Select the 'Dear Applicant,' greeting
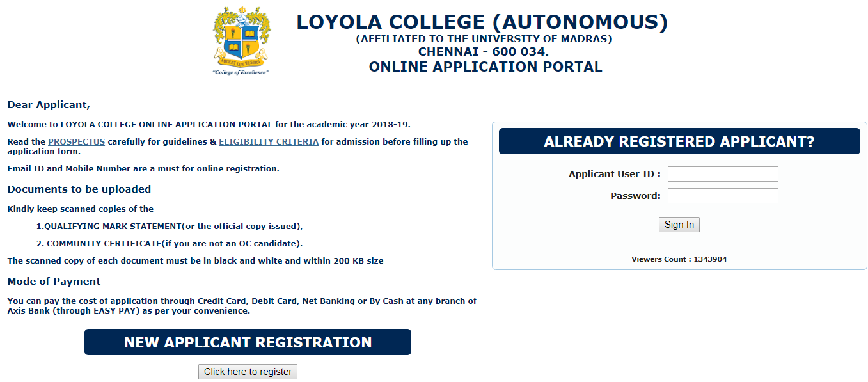The height and width of the screenshot is (382, 868). click(x=49, y=105)
